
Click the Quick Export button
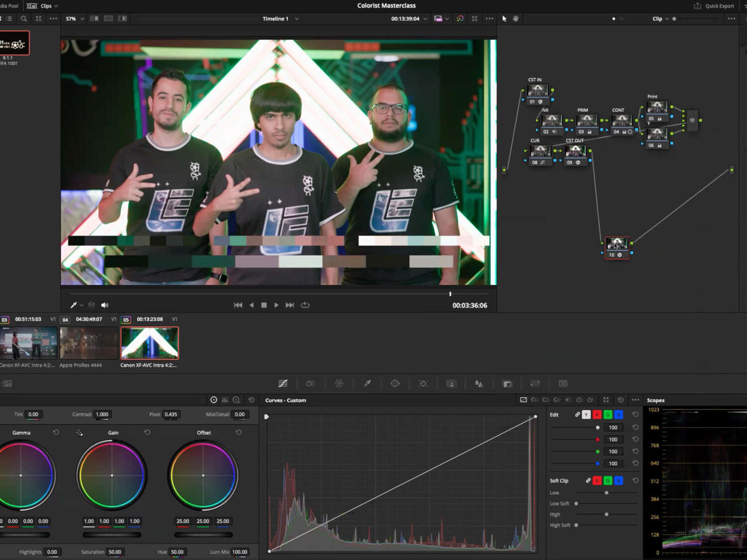(714, 6)
